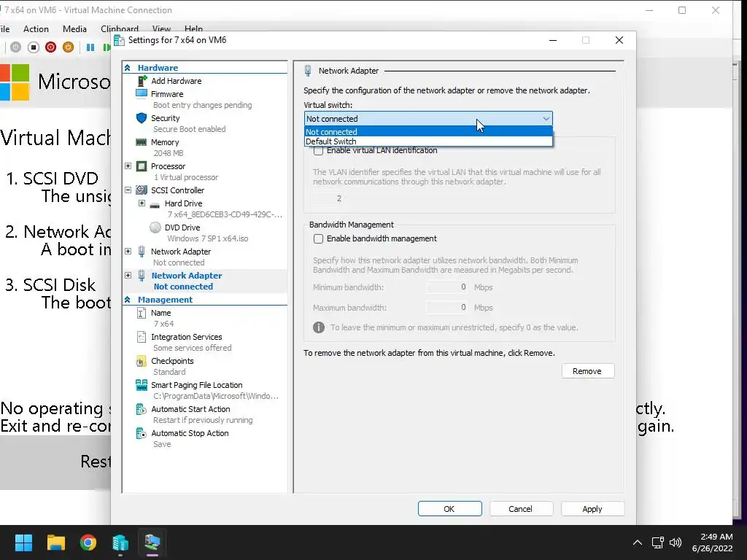
Task: Click the Turn Off button in VM toolbar
Action: (34, 47)
